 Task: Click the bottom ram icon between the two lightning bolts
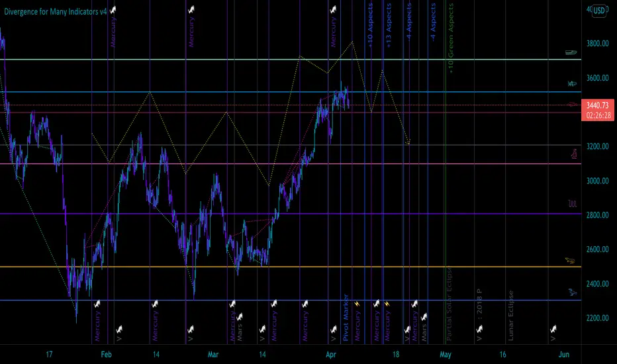(x=376, y=303)
